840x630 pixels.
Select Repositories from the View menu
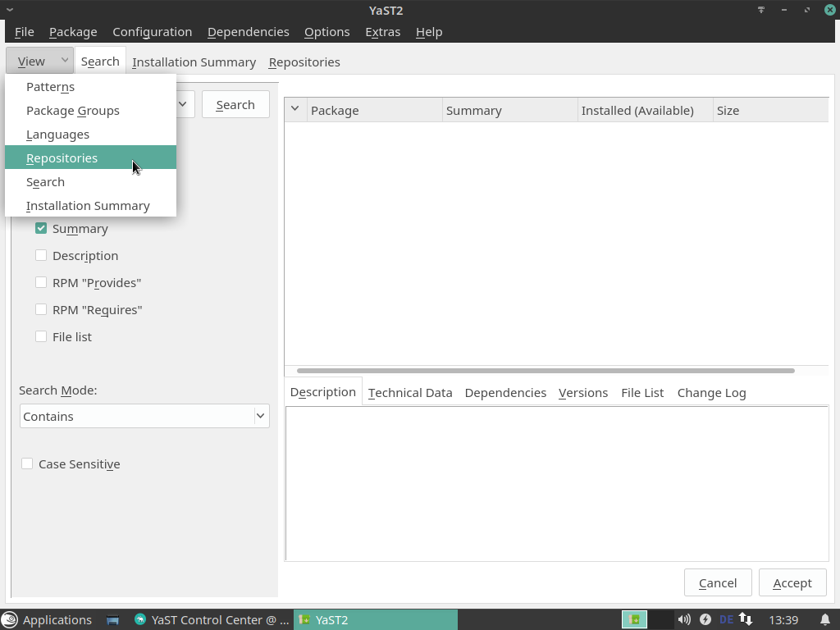(62, 157)
